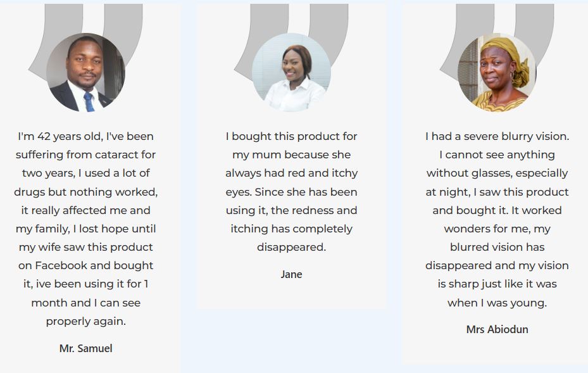588x373 pixels.
Task: Click the red and itchy eyes testimonial text
Action: coord(291,191)
